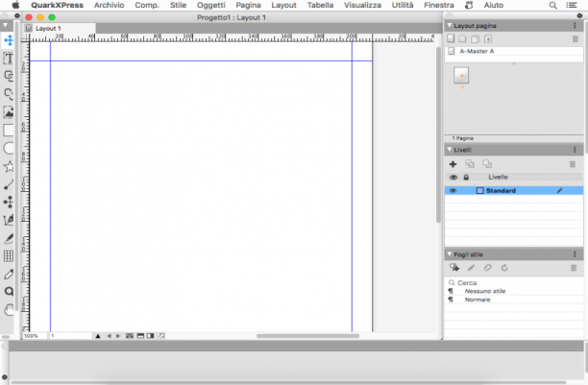Click zoom percentage field 100%
Image resolution: width=588 pixels, height=385 pixels.
click(x=35, y=336)
